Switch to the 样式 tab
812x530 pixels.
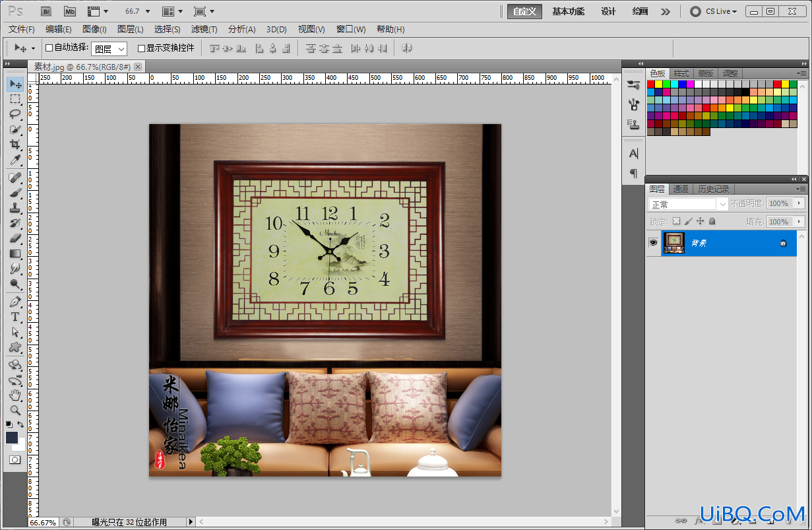point(681,73)
